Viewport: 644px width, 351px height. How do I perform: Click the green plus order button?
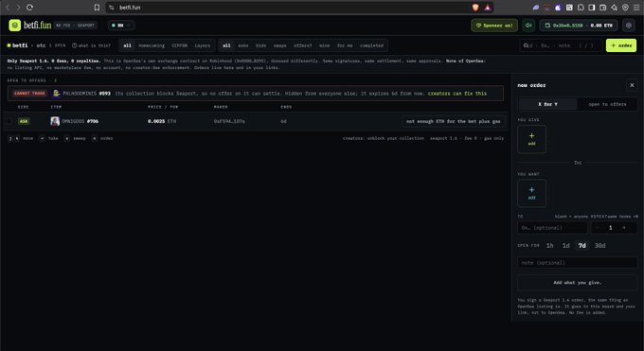click(x=621, y=45)
